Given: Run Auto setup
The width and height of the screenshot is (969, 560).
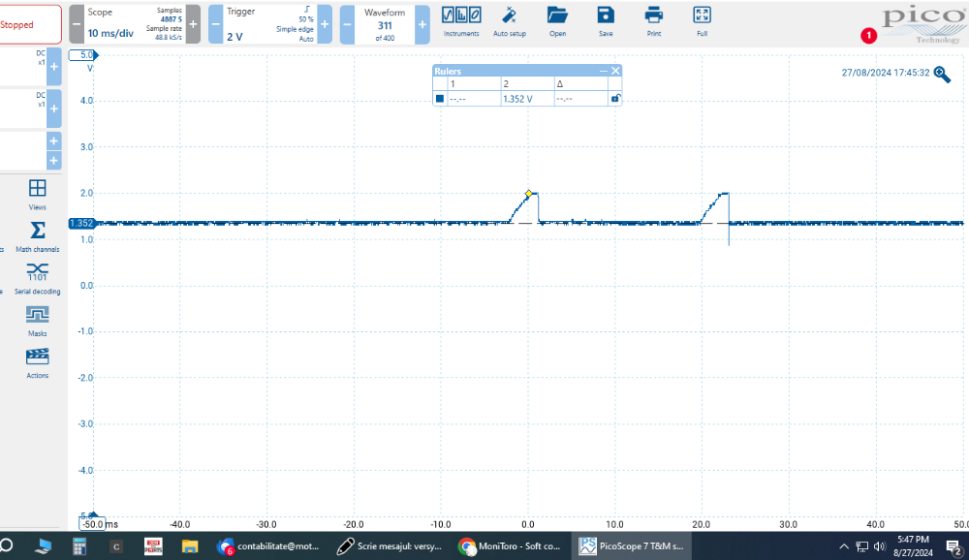Looking at the screenshot, I should pyautogui.click(x=509, y=19).
